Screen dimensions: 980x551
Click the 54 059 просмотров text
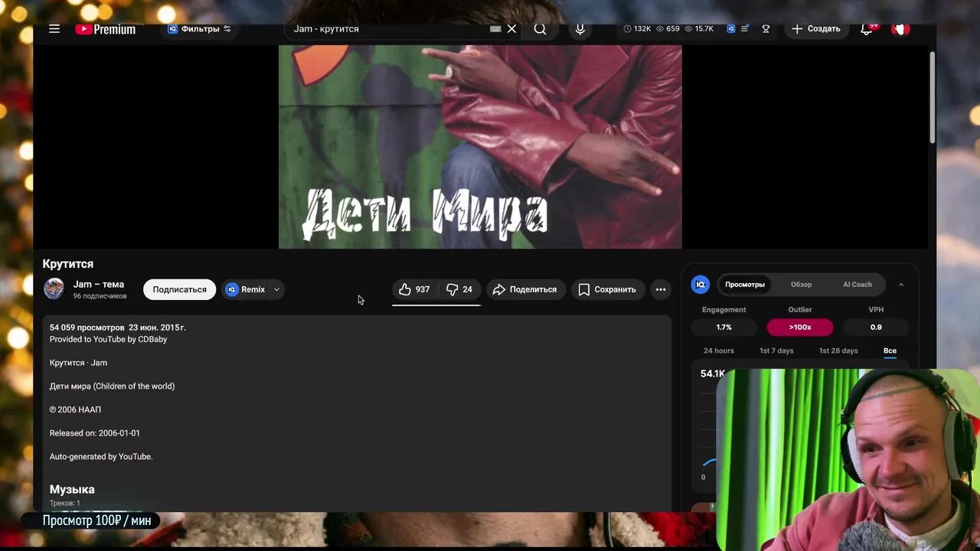[87, 328]
